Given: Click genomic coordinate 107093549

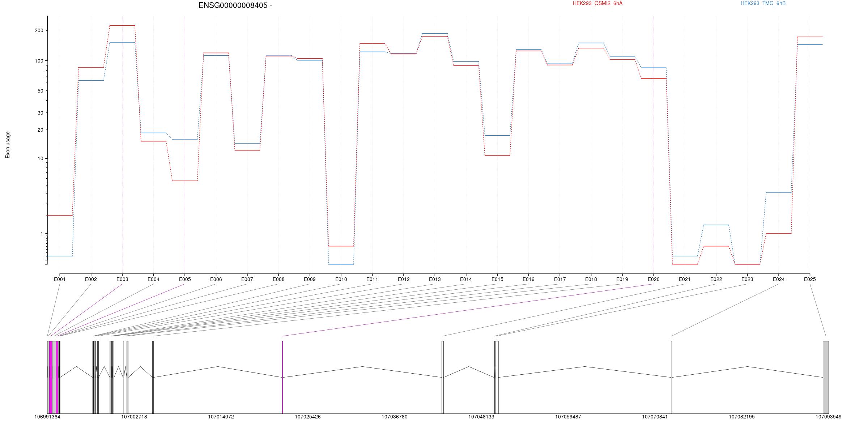Looking at the screenshot, I should tap(829, 417).
